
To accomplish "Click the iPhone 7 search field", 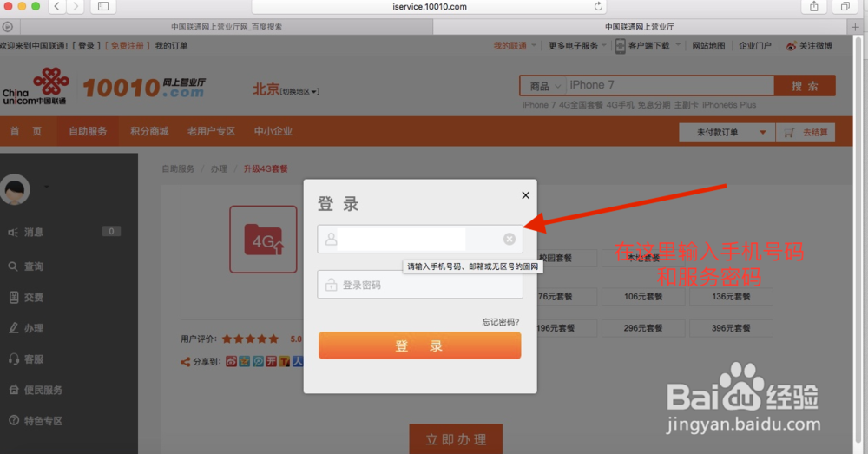I will pyautogui.click(x=670, y=85).
